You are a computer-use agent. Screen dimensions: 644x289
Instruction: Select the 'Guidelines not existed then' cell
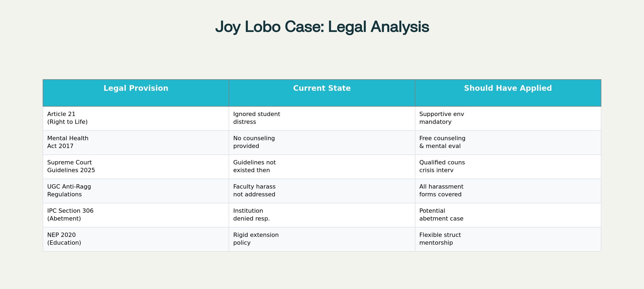click(254, 167)
